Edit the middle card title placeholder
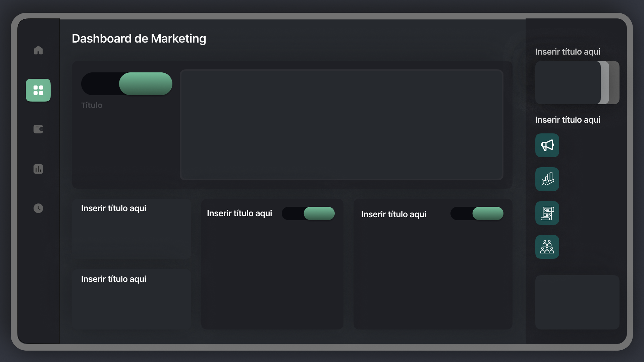The width and height of the screenshot is (644, 362). pos(239,213)
